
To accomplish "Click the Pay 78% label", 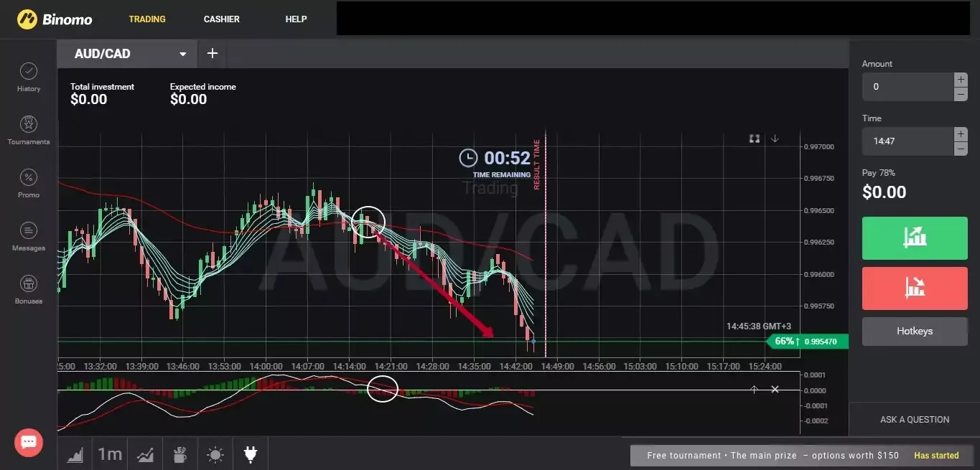I will point(879,173).
